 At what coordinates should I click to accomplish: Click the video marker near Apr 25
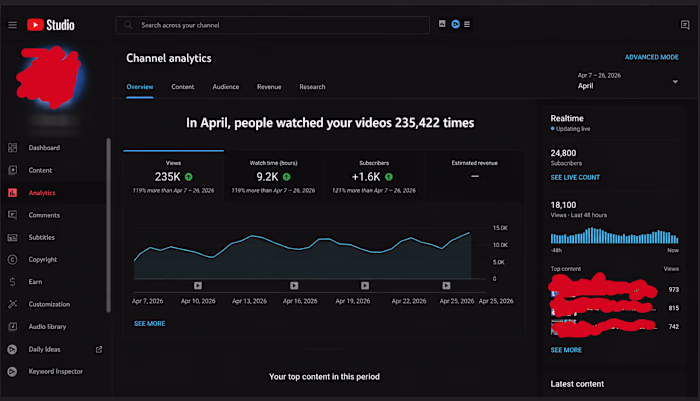[x=446, y=285]
